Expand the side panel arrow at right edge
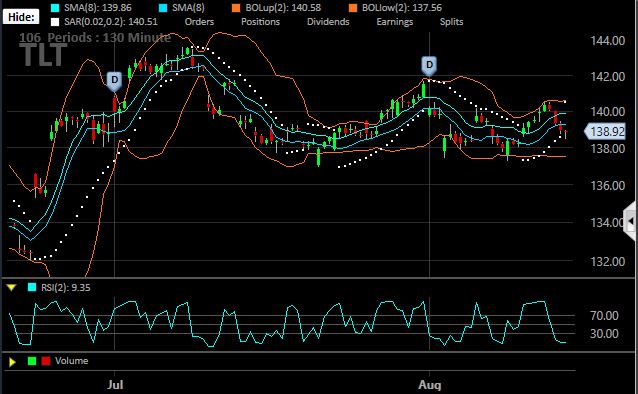Image resolution: width=638 pixels, height=394 pixels. [x=630, y=221]
